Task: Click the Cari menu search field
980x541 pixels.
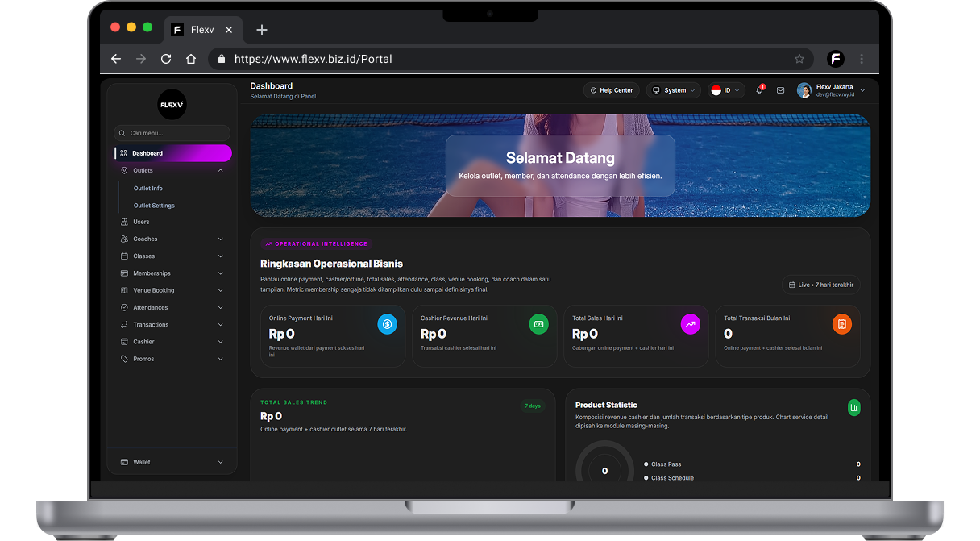Action: pos(172,133)
